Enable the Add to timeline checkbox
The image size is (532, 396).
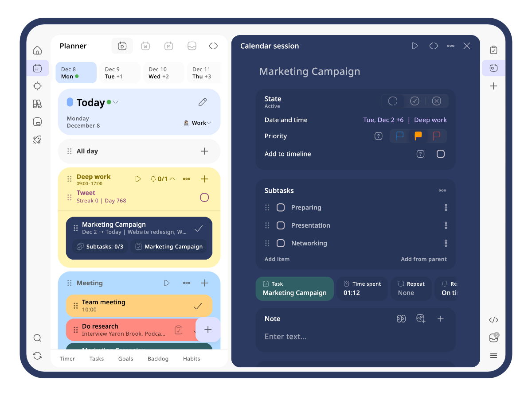coord(440,154)
